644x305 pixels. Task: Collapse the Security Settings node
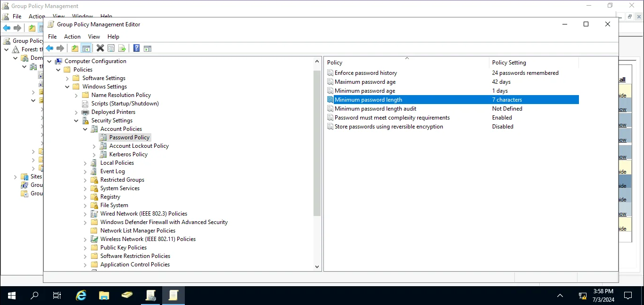click(x=76, y=120)
